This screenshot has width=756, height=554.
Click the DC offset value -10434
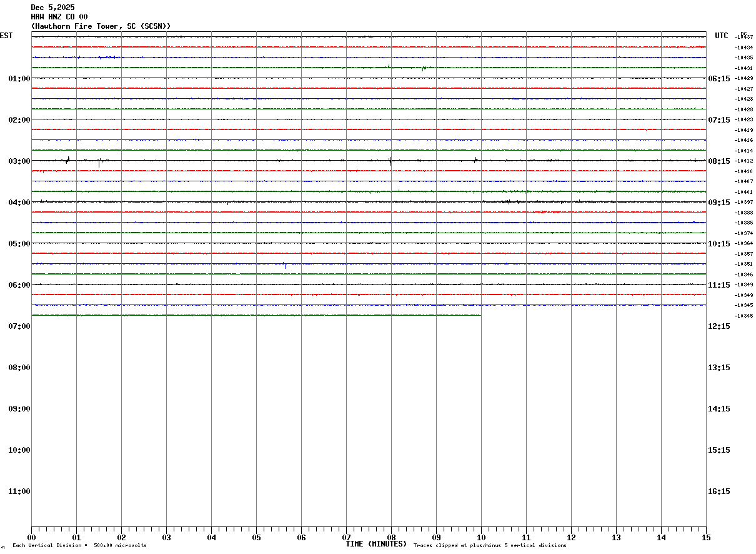(744, 48)
